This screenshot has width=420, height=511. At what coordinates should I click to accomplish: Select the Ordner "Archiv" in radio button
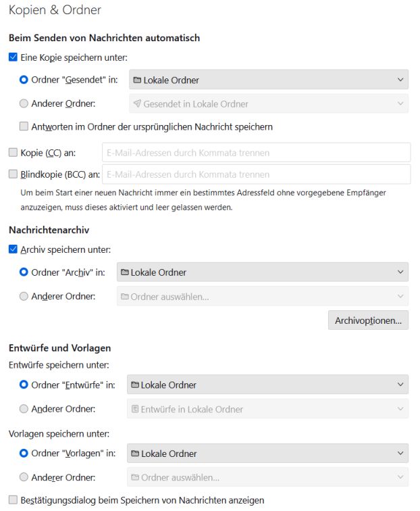(24, 272)
